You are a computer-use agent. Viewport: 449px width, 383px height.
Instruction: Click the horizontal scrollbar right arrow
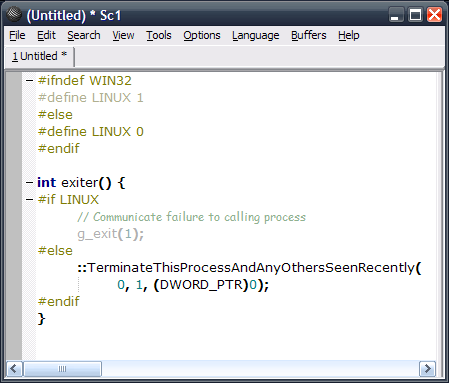point(427,369)
